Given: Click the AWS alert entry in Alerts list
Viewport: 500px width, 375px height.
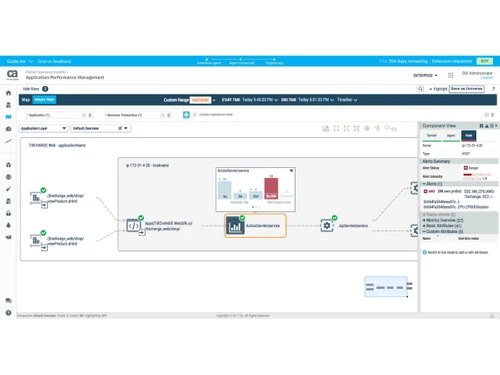Looking at the screenshot, I should tap(460, 199).
